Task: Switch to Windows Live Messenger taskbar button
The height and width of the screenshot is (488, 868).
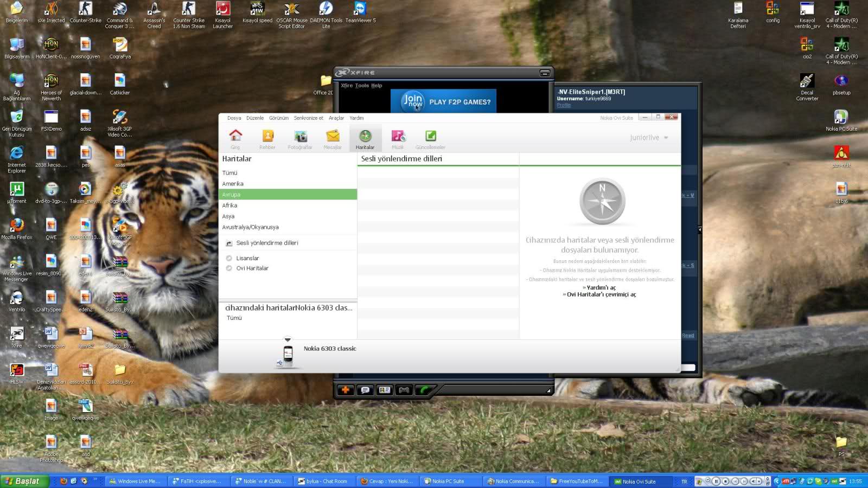Action: click(136, 481)
